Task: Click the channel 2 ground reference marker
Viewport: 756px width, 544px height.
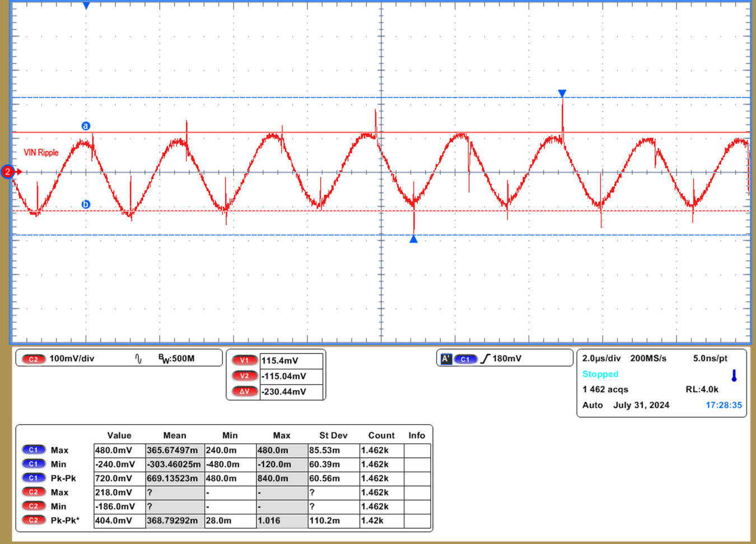Action: (x=8, y=171)
